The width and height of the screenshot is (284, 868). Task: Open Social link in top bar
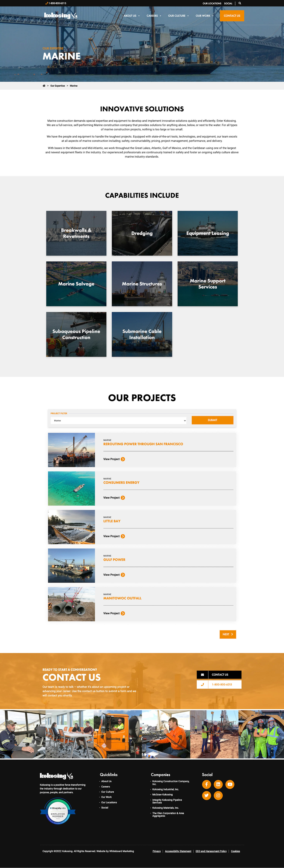coord(228,3)
